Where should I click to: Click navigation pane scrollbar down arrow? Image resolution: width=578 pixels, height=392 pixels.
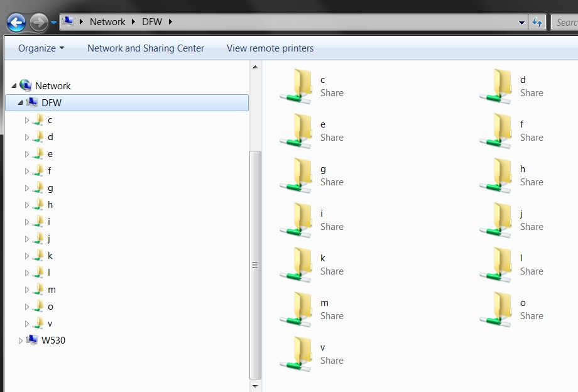tap(255, 386)
